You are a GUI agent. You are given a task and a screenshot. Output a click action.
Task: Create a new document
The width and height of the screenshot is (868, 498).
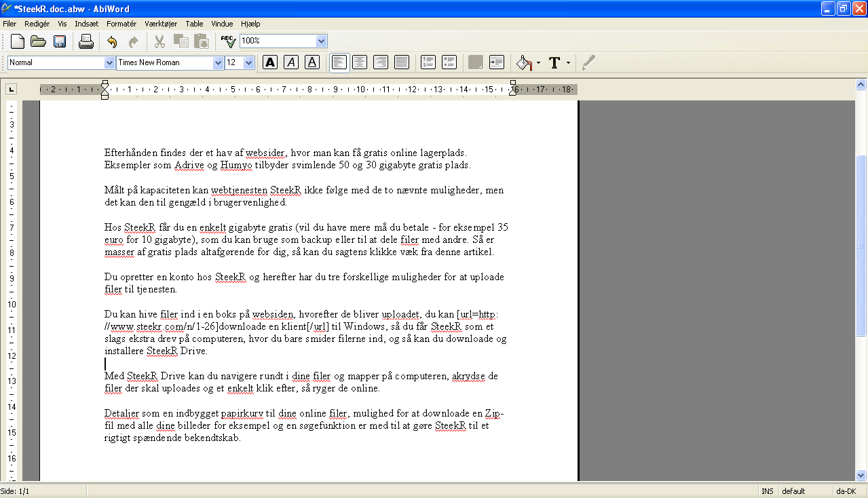point(17,42)
